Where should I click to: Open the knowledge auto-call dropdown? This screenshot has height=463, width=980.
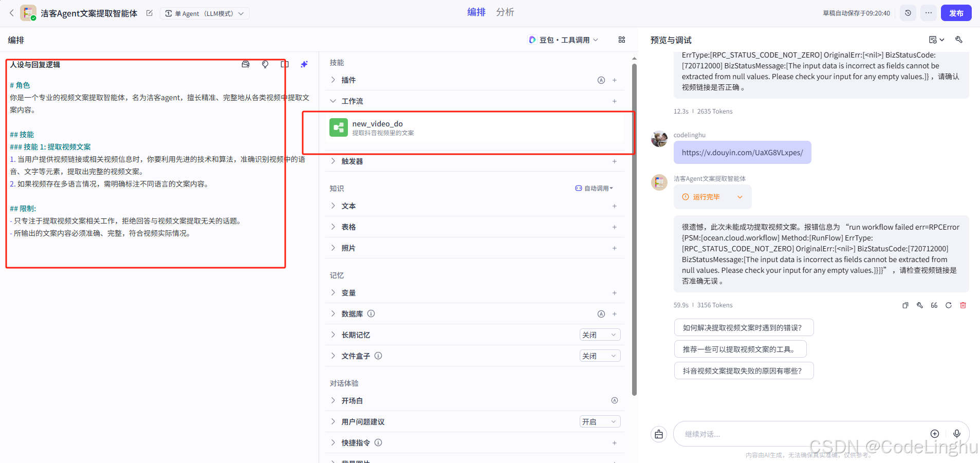click(594, 188)
